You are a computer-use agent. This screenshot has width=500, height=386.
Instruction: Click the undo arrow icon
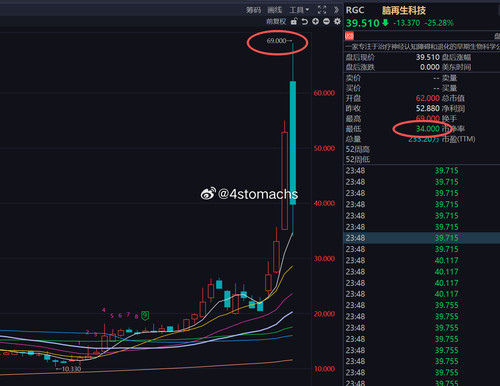305,22
